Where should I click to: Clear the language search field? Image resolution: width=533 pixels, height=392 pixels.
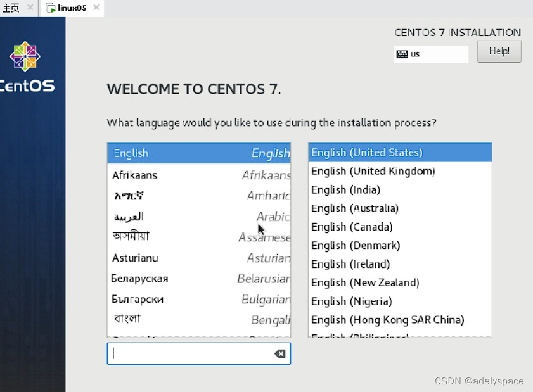point(279,354)
